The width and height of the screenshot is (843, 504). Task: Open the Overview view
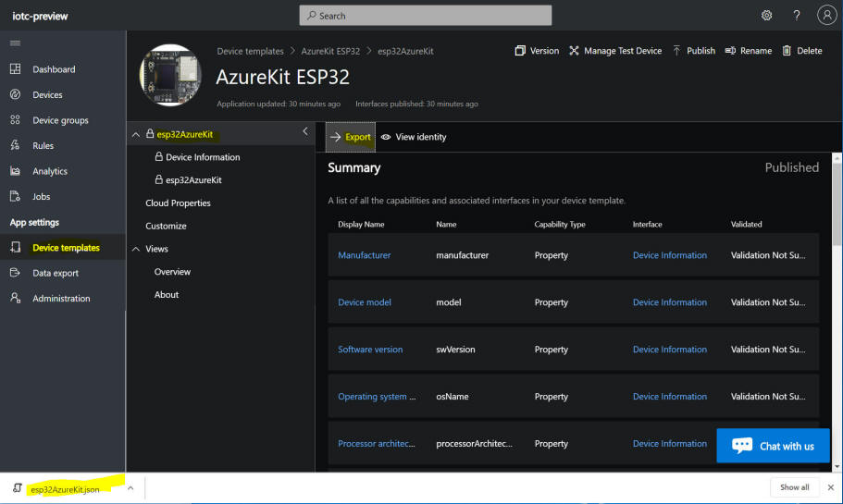coord(172,272)
